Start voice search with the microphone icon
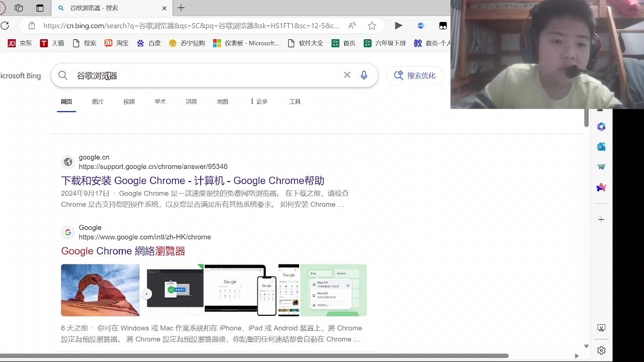 364,75
